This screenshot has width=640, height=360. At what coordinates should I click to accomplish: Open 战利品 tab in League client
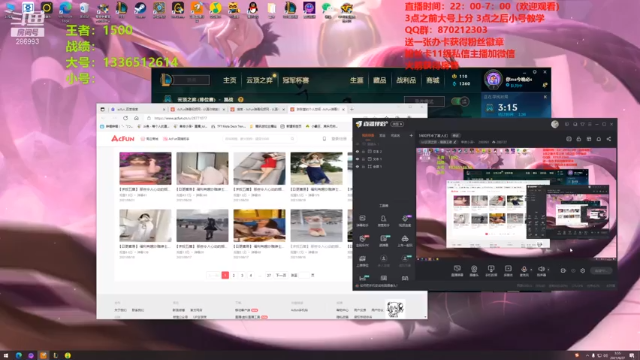pyautogui.click(x=406, y=80)
